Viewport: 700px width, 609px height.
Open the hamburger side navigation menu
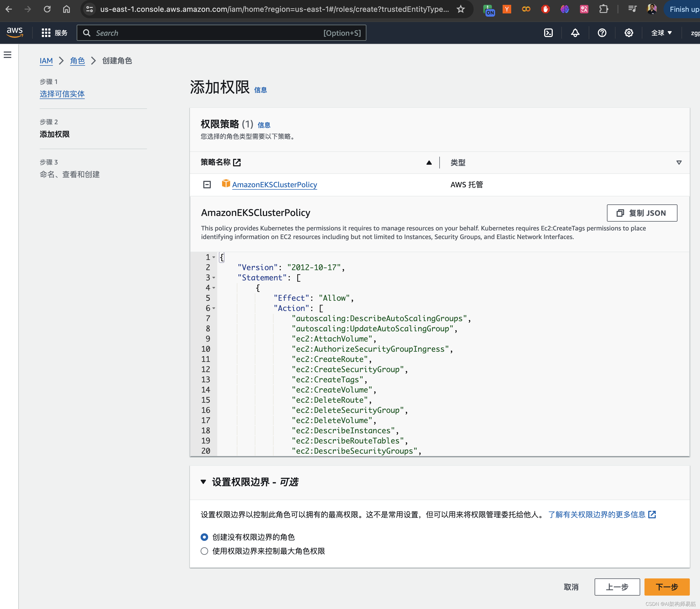(x=8, y=55)
